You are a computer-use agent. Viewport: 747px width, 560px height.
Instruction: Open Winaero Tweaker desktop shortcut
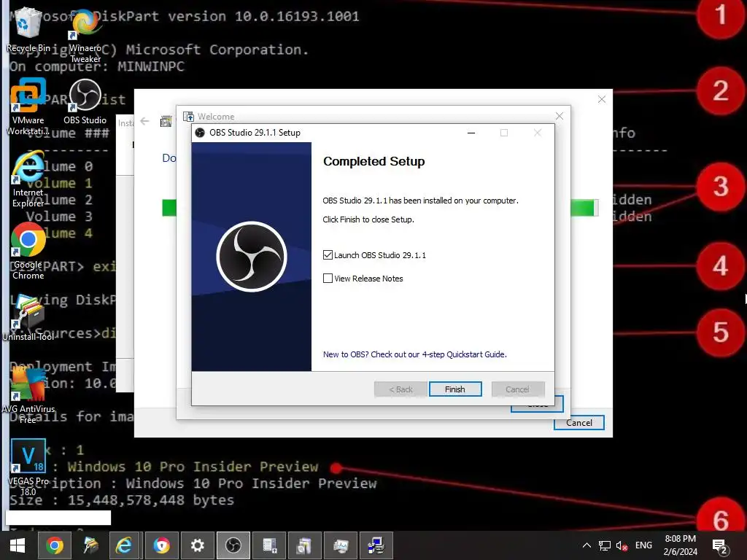point(85,34)
